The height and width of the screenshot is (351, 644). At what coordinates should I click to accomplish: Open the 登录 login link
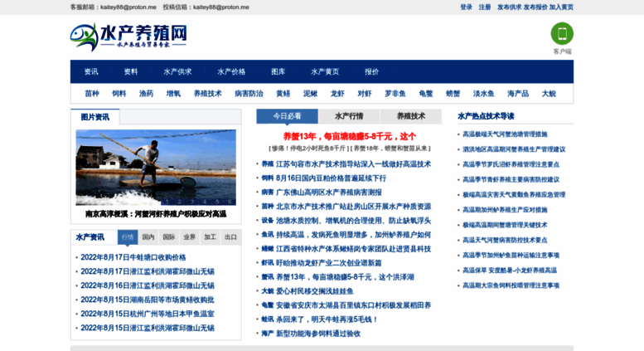pyautogui.click(x=466, y=7)
